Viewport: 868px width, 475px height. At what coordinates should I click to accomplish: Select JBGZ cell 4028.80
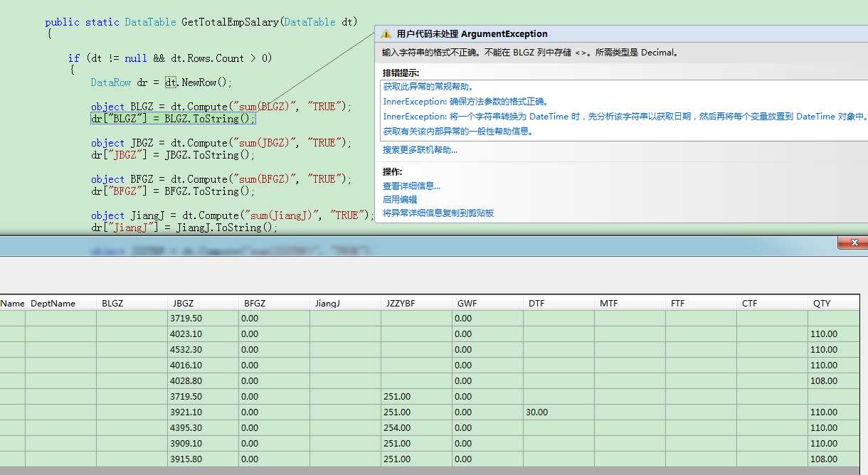click(x=203, y=381)
